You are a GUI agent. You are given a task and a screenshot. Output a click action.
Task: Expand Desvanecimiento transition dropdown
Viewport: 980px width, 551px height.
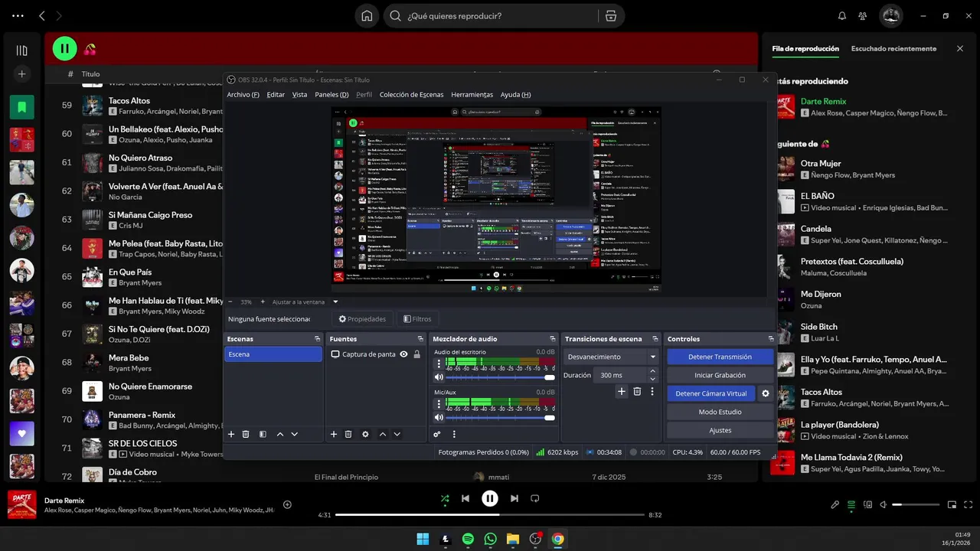coord(652,357)
